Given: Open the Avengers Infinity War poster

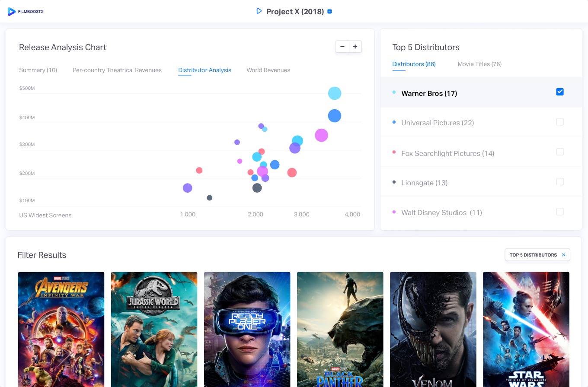Looking at the screenshot, I should click(x=61, y=329).
